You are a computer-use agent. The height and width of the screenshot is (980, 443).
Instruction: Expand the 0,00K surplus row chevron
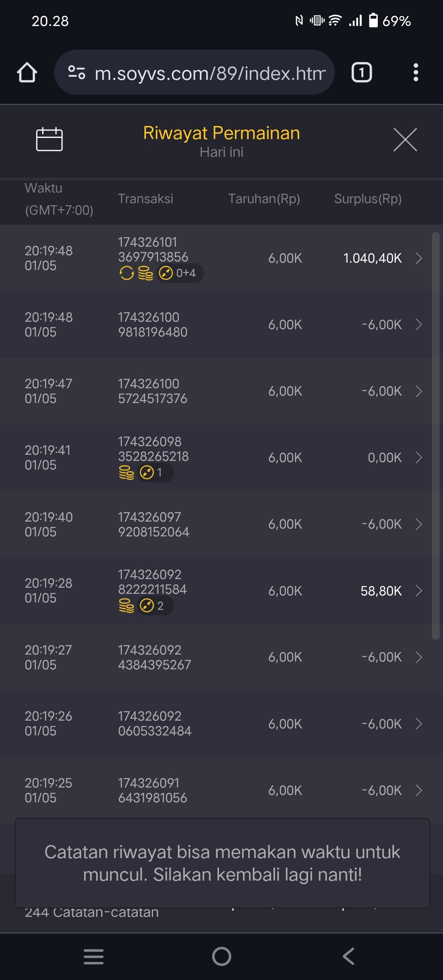click(x=418, y=458)
